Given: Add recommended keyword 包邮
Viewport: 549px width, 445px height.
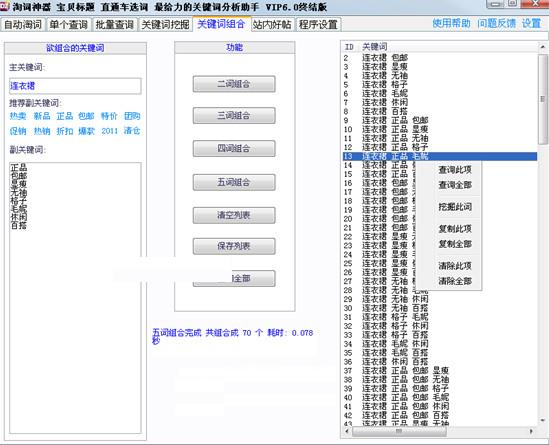Looking at the screenshot, I should (86, 116).
